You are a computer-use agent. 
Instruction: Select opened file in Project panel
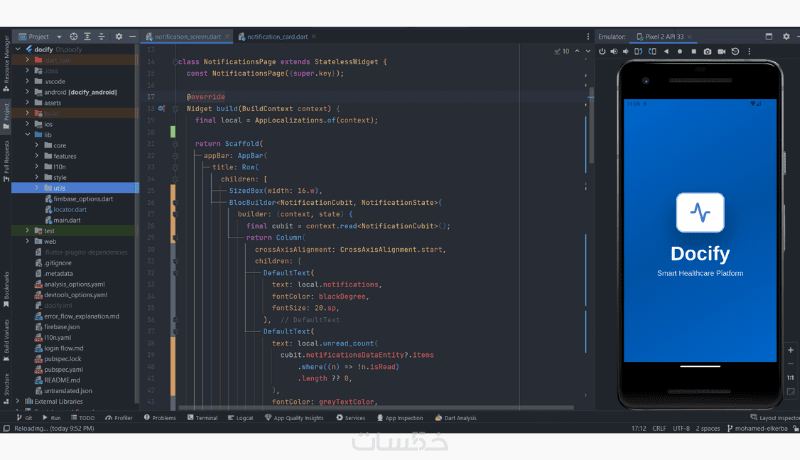(x=73, y=37)
